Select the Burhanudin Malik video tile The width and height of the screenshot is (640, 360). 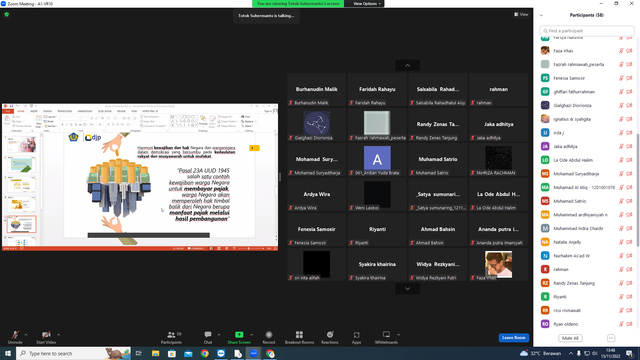pos(316,90)
